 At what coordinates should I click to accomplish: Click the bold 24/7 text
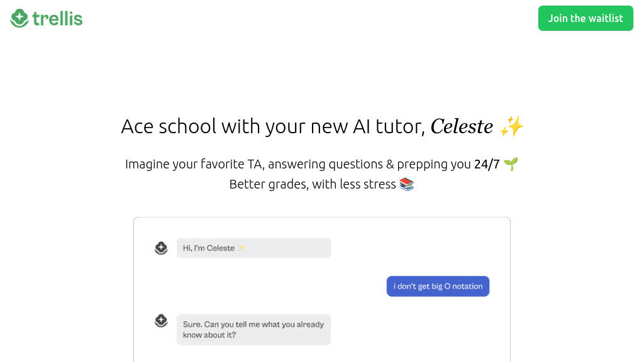tap(487, 163)
